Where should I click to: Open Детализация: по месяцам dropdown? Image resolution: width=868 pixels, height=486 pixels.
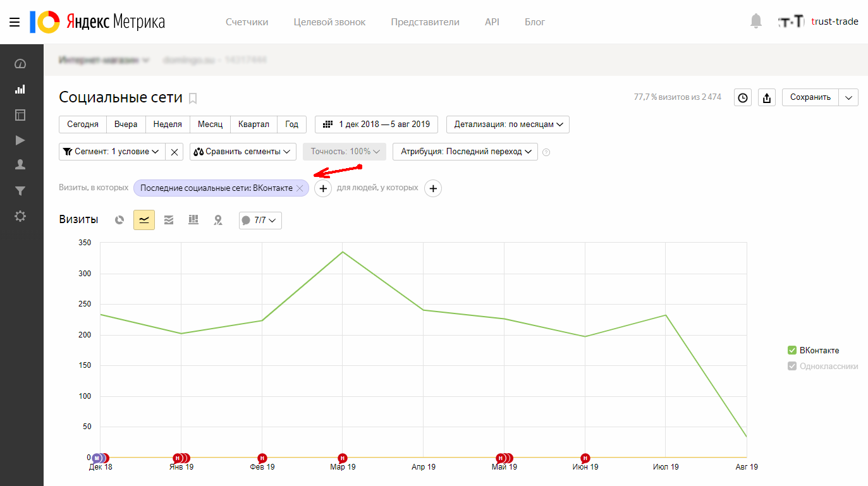508,125
